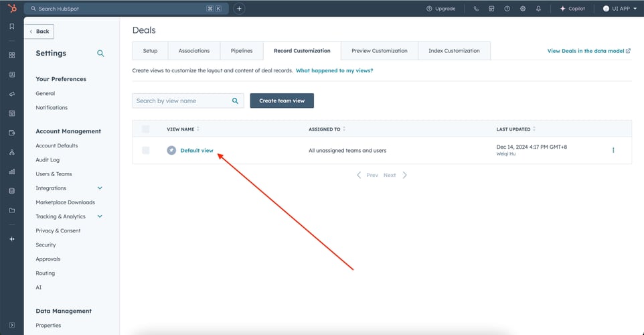
Task: Click the Default view pin icon
Action: pyautogui.click(x=171, y=151)
